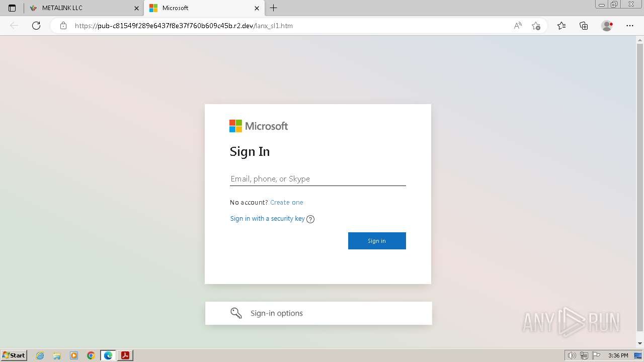Show desktop button in the tray
Image resolution: width=644 pixels, height=362 pixels.
pos(638,355)
